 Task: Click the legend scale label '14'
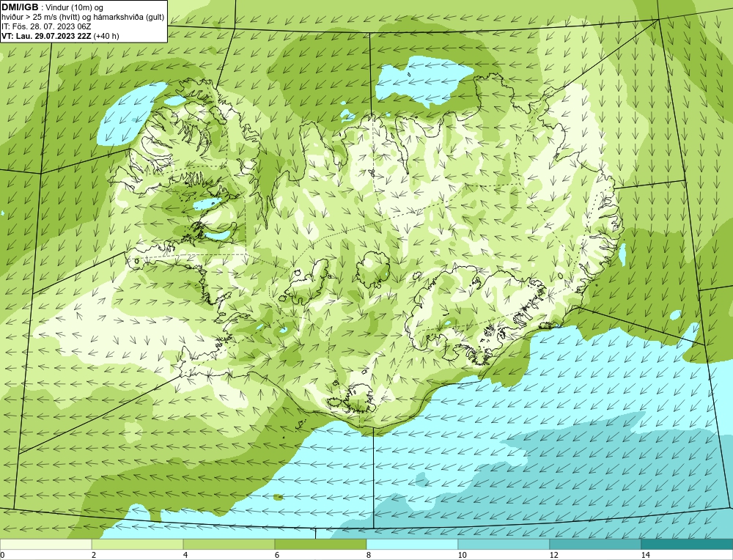[x=646, y=555]
